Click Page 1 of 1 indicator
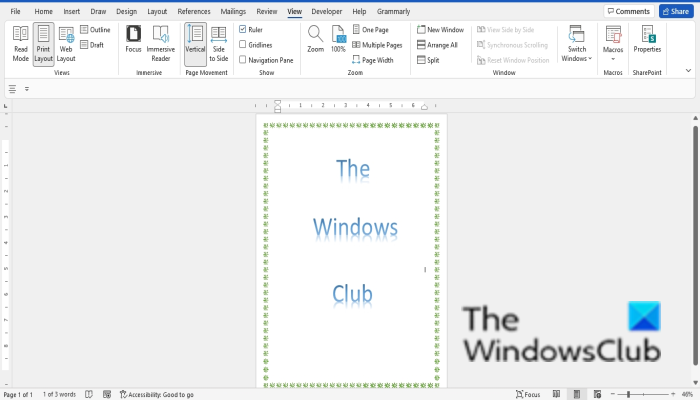This screenshot has height=400, width=700. [18, 394]
